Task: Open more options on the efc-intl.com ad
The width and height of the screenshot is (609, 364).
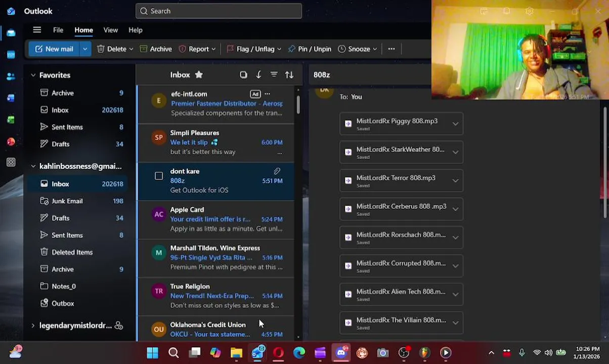Action: tap(267, 94)
